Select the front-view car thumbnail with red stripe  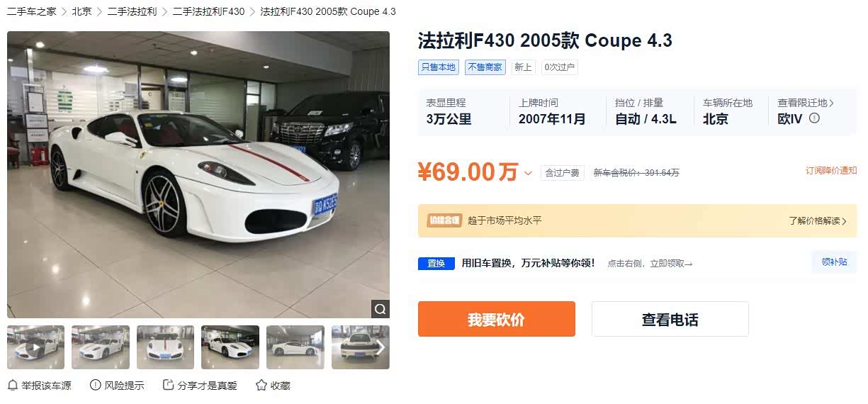(x=165, y=347)
